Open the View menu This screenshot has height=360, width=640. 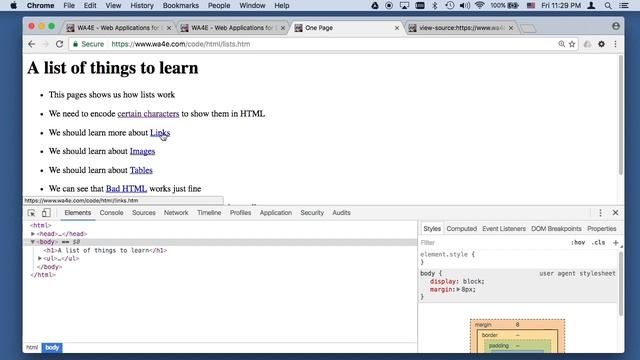point(113,6)
